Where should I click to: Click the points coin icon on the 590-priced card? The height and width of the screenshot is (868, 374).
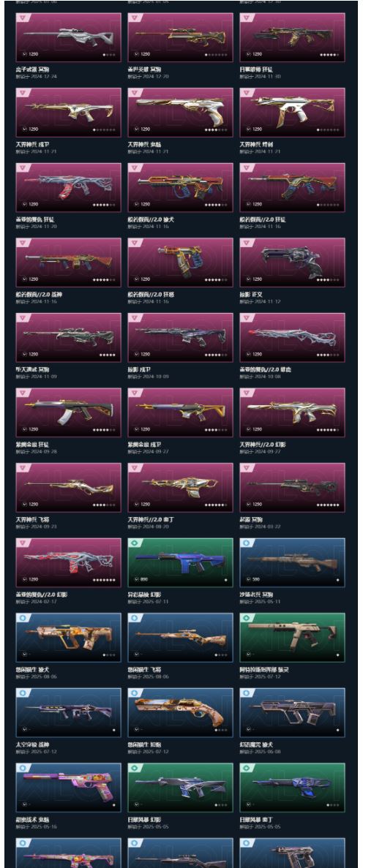tap(248, 580)
